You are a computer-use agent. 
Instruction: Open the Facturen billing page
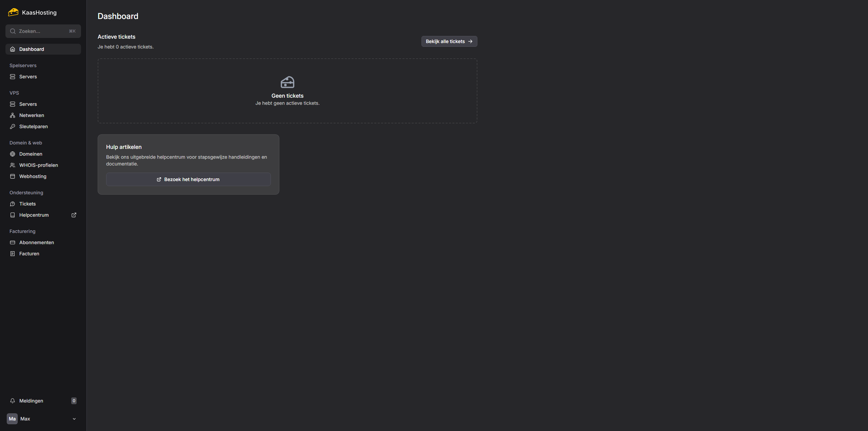point(29,254)
